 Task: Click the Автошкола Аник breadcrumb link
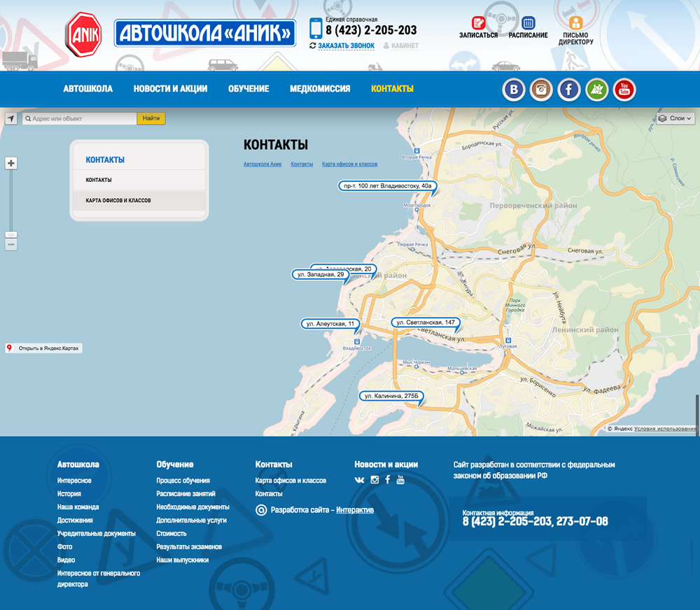(x=262, y=164)
